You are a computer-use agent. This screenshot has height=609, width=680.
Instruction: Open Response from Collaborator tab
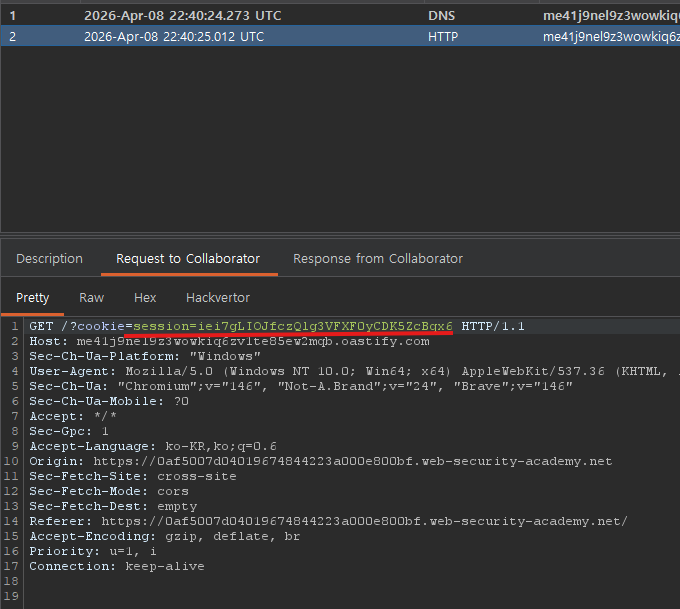click(378, 259)
